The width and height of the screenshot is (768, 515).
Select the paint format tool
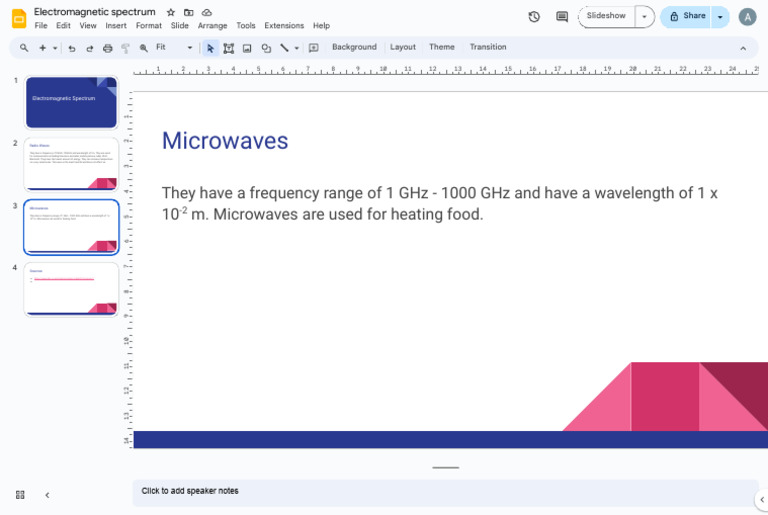[x=125, y=48]
